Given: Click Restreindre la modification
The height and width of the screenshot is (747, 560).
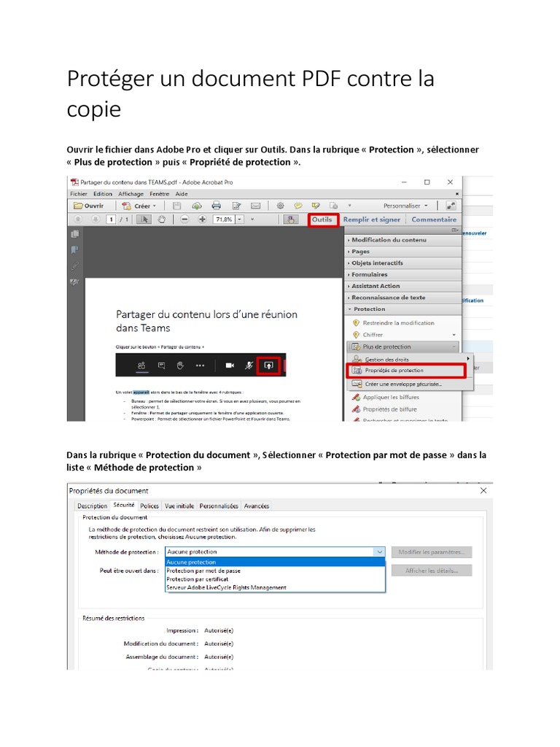Looking at the screenshot, I should 393,323.
